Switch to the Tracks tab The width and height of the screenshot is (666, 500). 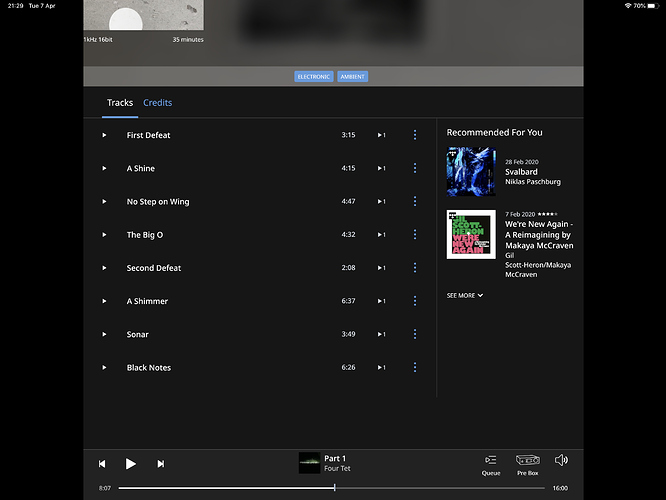click(x=120, y=103)
